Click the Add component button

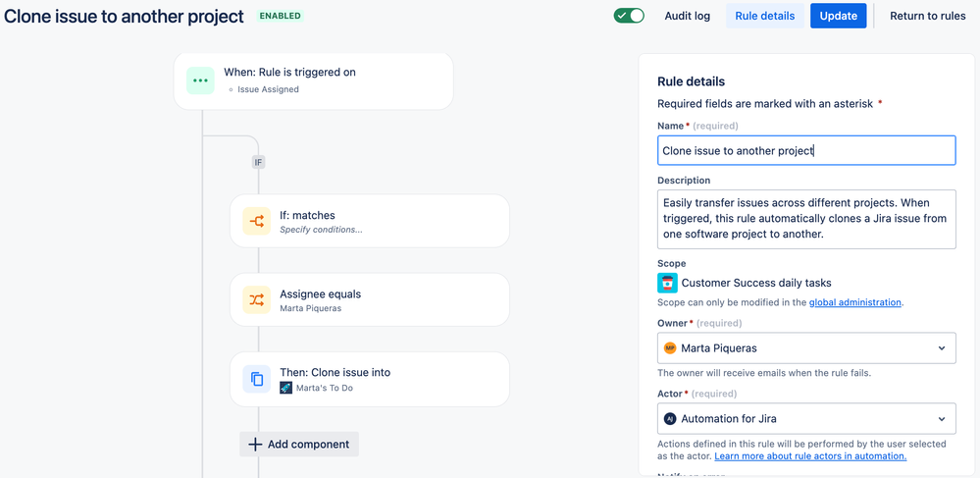click(x=299, y=445)
